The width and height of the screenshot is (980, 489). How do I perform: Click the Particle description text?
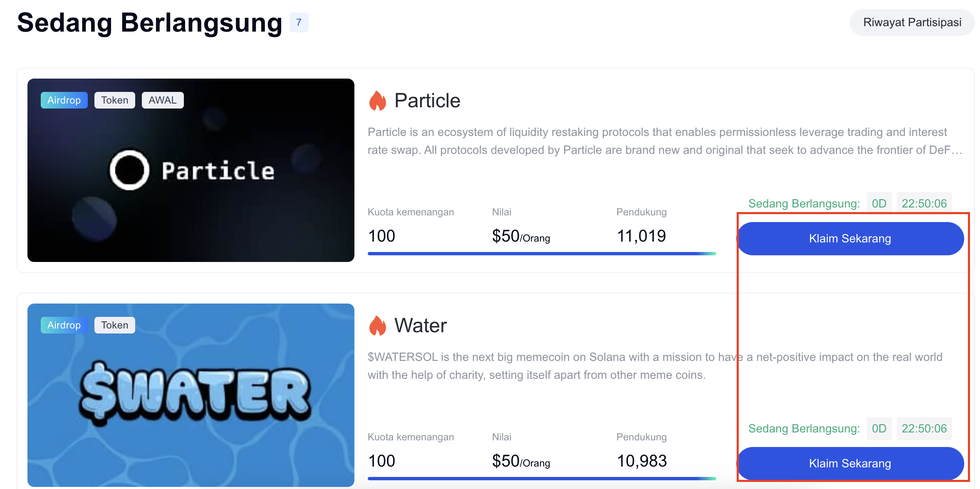665,141
